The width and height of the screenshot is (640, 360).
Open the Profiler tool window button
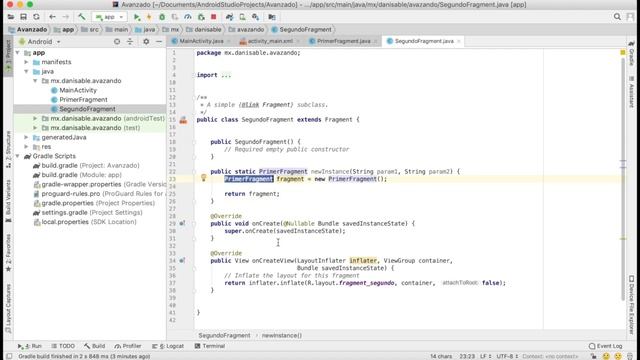(128, 346)
